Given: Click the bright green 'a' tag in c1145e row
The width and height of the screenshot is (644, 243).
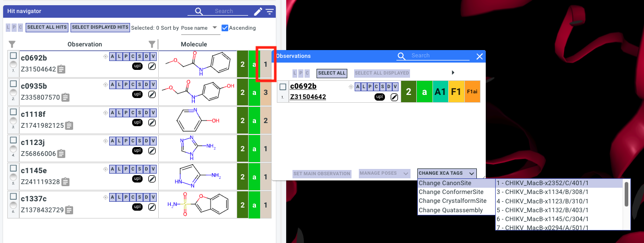Looking at the screenshot, I should point(254,177).
